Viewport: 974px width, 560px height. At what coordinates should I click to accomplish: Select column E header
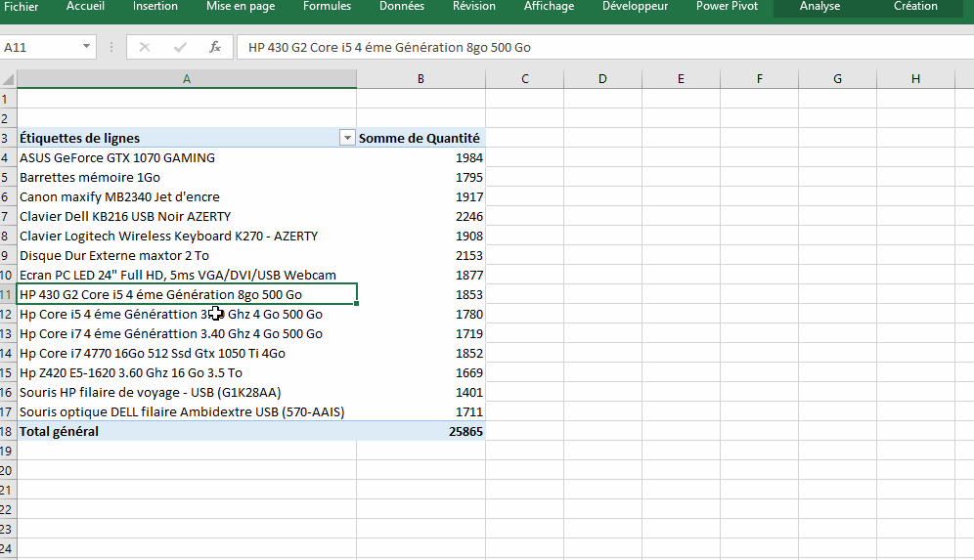[x=681, y=79]
